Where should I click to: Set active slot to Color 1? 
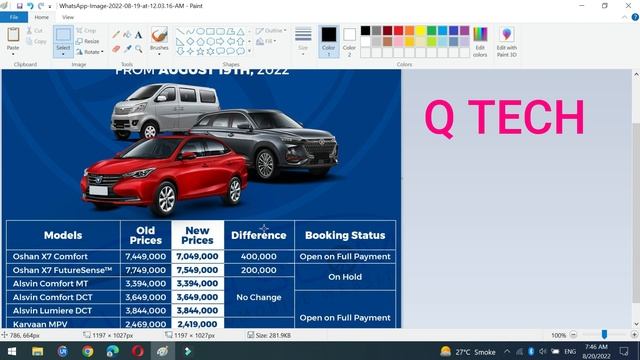point(329,42)
